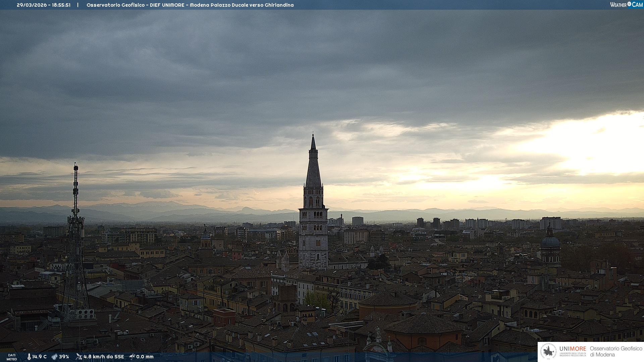Click the UNIMORE round seal emblem
The height and width of the screenshot is (362, 644).
coord(548,352)
